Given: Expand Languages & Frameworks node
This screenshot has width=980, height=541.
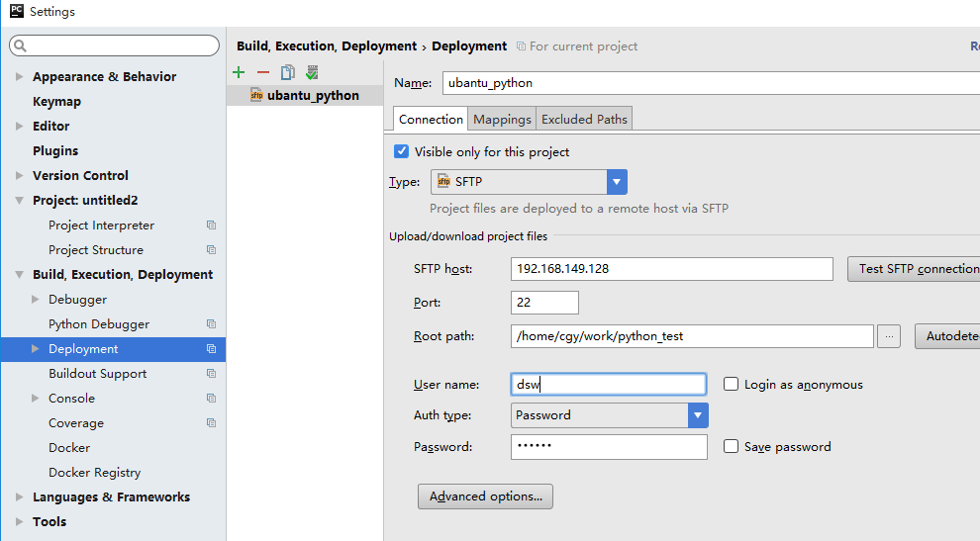Looking at the screenshot, I should (20, 497).
